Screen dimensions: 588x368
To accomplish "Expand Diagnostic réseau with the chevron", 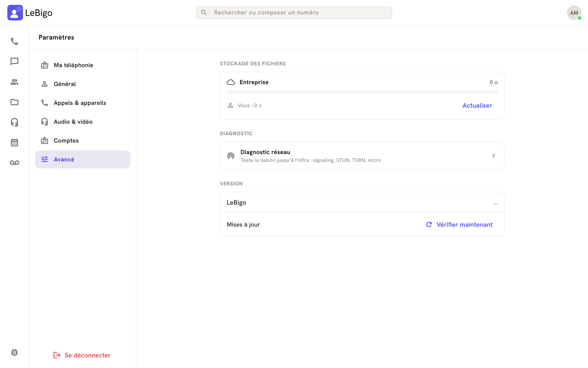I will click(493, 156).
